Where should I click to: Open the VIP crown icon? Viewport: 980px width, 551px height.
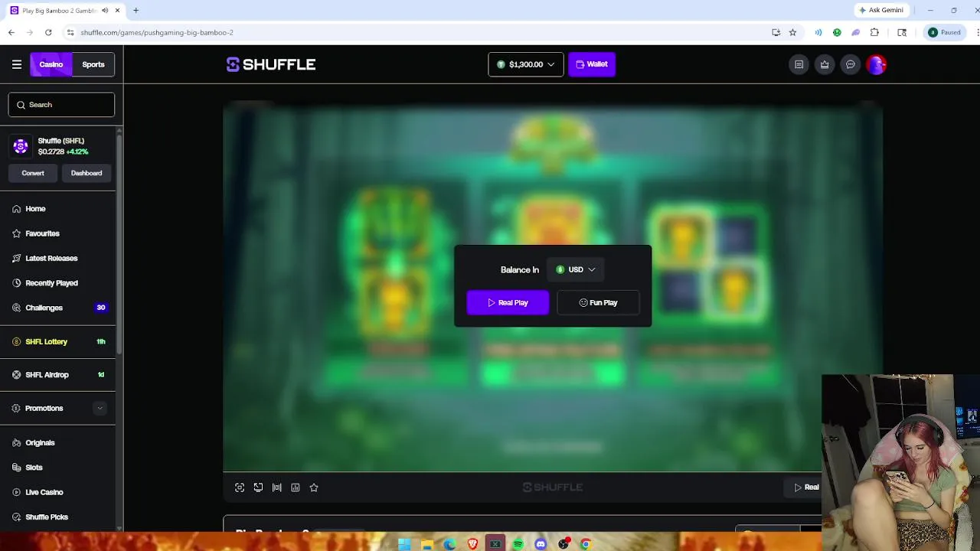click(x=825, y=64)
